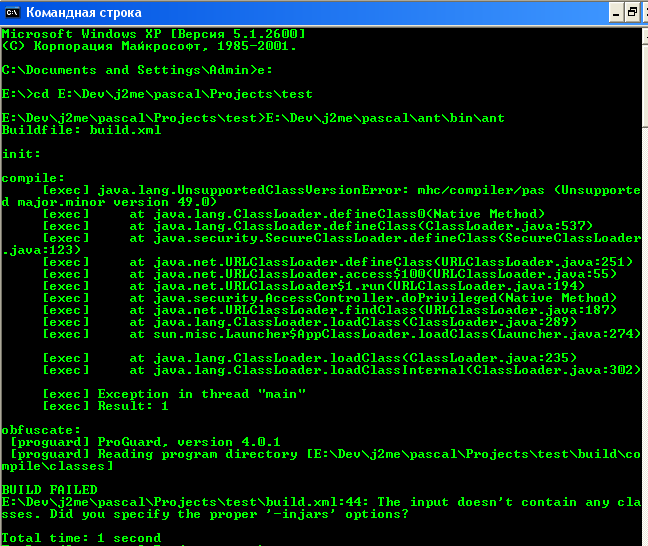648x546 pixels.
Task: Click the vertical scrollbar track
Action: 644,300
